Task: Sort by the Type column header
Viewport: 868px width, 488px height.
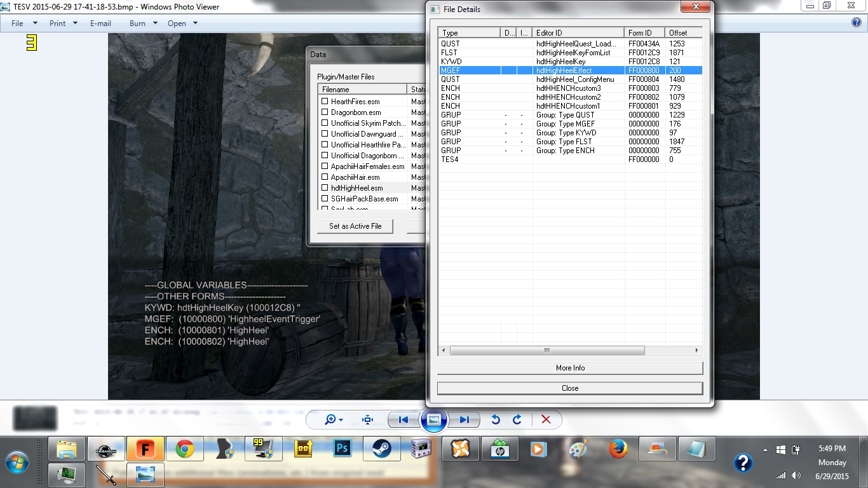Action: click(470, 32)
